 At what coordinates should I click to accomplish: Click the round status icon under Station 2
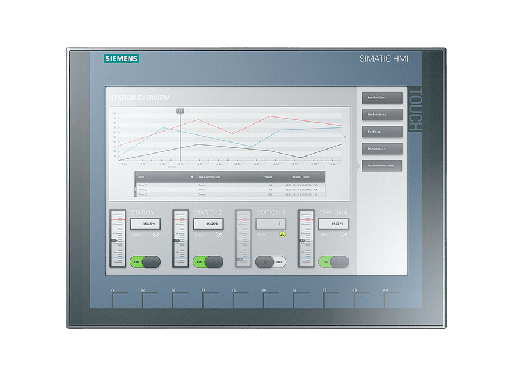tap(219, 235)
